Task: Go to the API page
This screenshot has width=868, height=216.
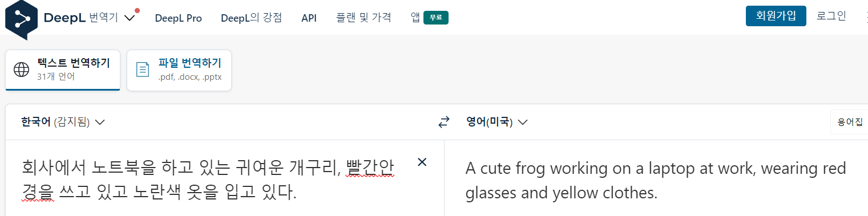Action: tap(309, 18)
